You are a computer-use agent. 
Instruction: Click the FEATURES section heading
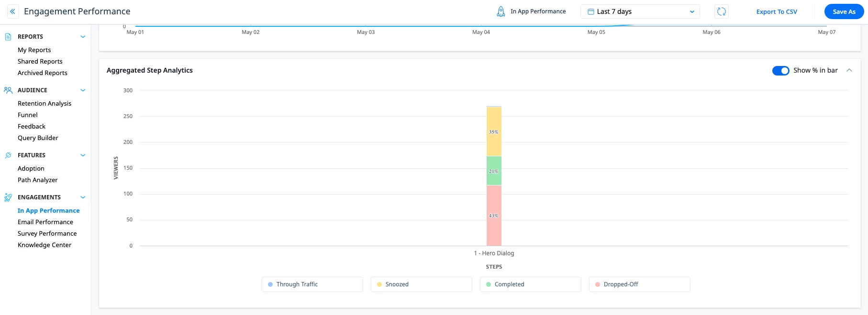pyautogui.click(x=32, y=155)
